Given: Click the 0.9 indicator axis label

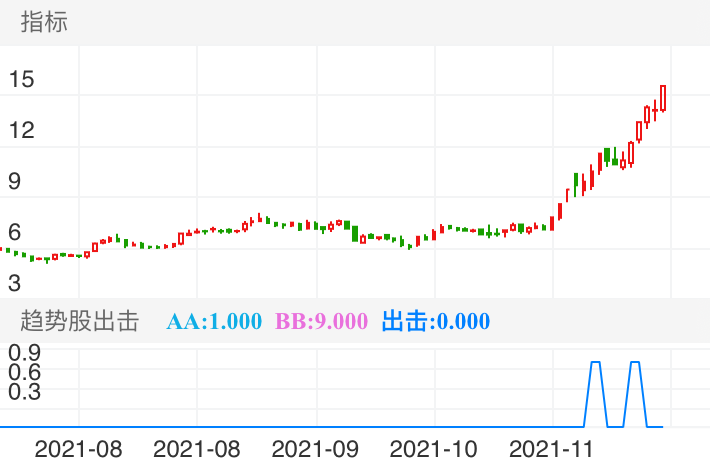Looking at the screenshot, I should 24,352.
